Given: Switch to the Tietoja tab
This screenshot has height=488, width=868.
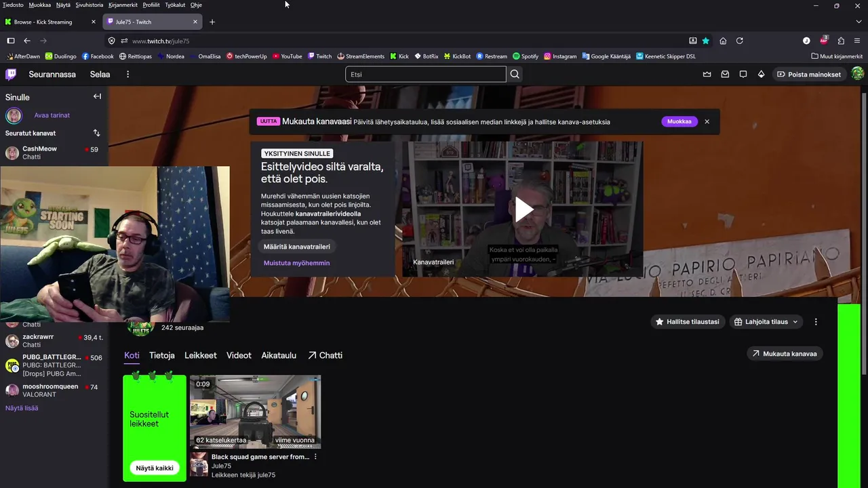Looking at the screenshot, I should click(162, 355).
